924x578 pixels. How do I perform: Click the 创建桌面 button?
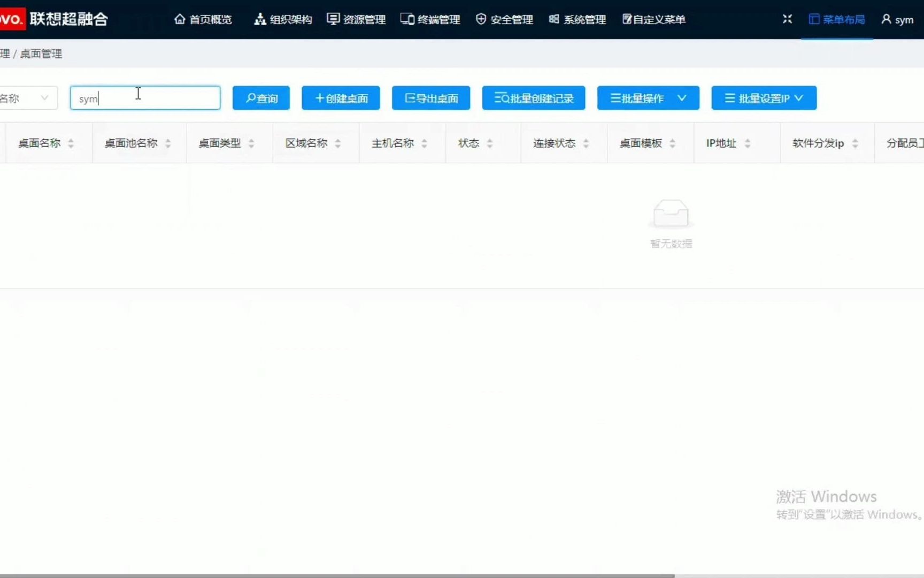[341, 98]
